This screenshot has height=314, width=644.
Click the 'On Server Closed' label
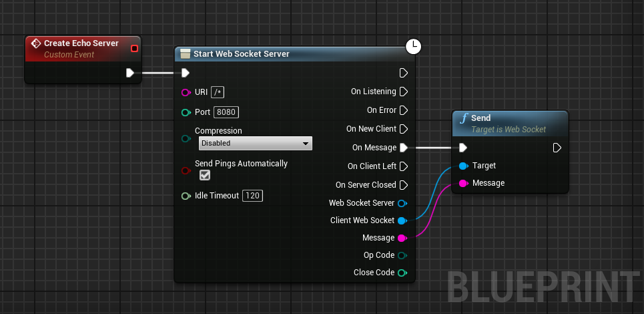click(x=366, y=185)
